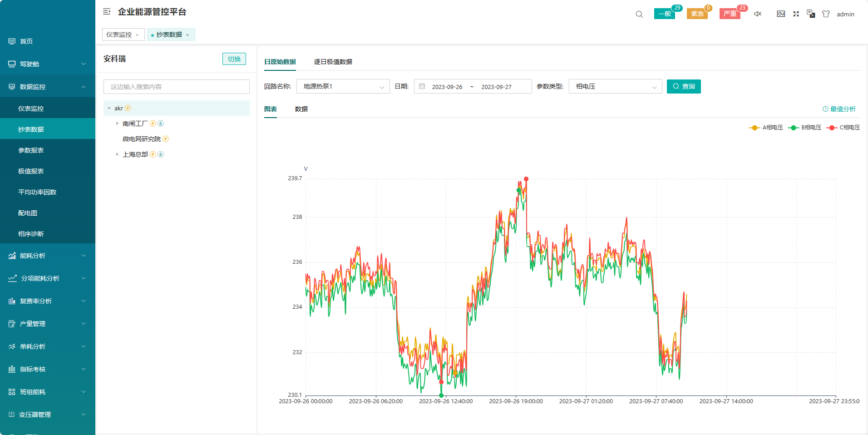Open the 参数类型 dropdown showing 相电压
The height and width of the screenshot is (435, 868).
point(615,86)
